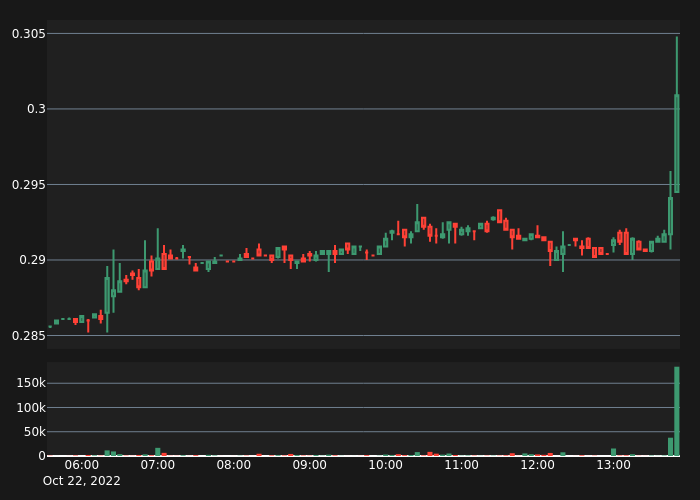Click the 150k volume axis label

(31, 383)
